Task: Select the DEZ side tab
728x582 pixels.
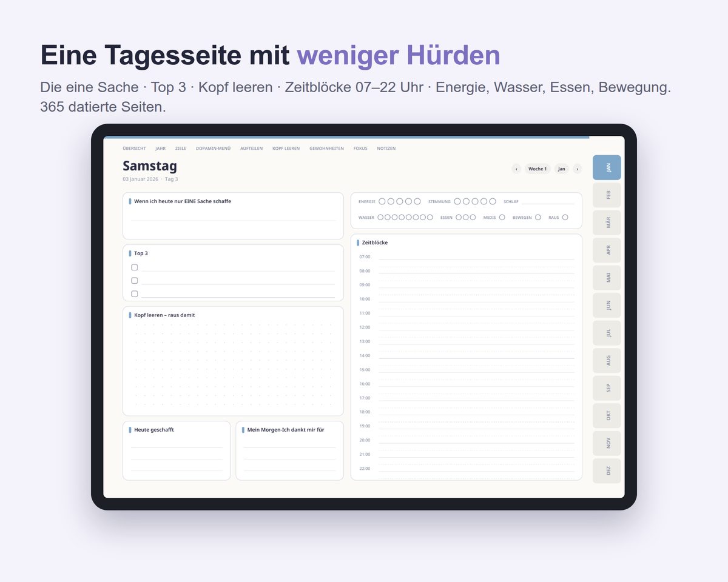Action: point(607,471)
